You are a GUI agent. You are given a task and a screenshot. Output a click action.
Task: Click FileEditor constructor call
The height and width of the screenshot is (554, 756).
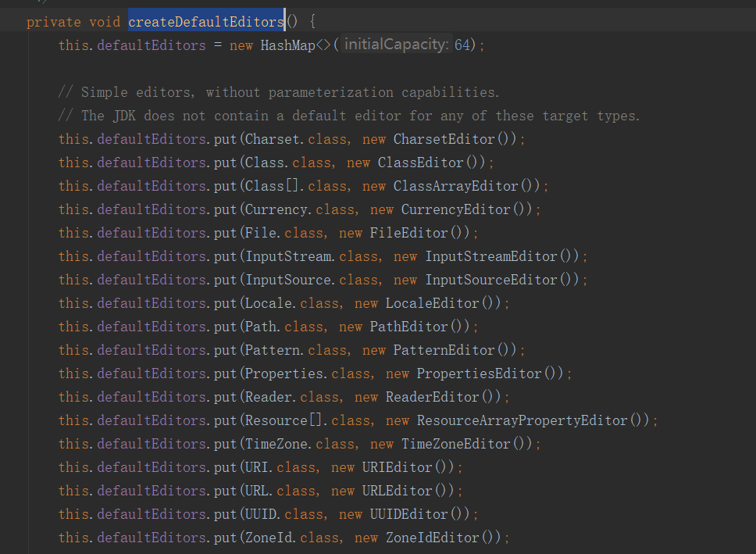pos(419,233)
